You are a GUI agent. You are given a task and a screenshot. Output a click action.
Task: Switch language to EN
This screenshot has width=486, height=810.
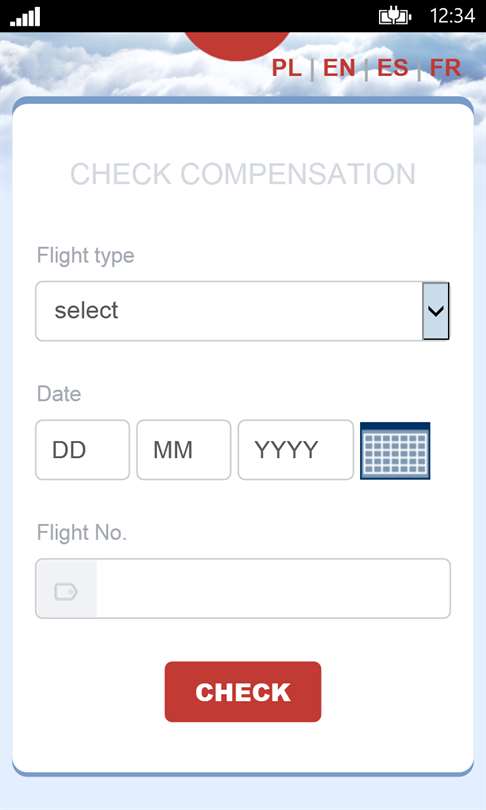pyautogui.click(x=339, y=68)
